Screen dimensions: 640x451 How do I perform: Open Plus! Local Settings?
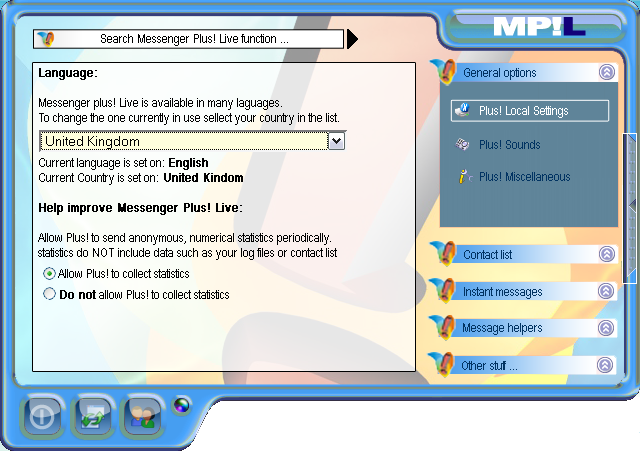(x=529, y=111)
